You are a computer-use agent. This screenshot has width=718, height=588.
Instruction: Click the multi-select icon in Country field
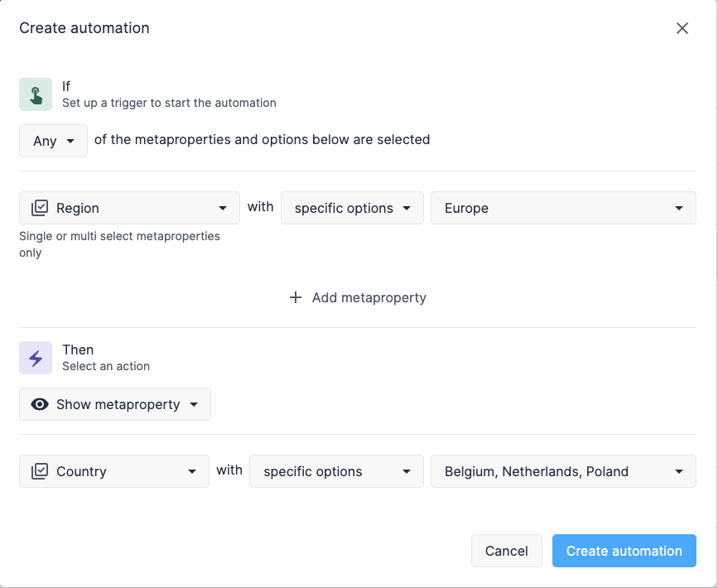click(40, 471)
